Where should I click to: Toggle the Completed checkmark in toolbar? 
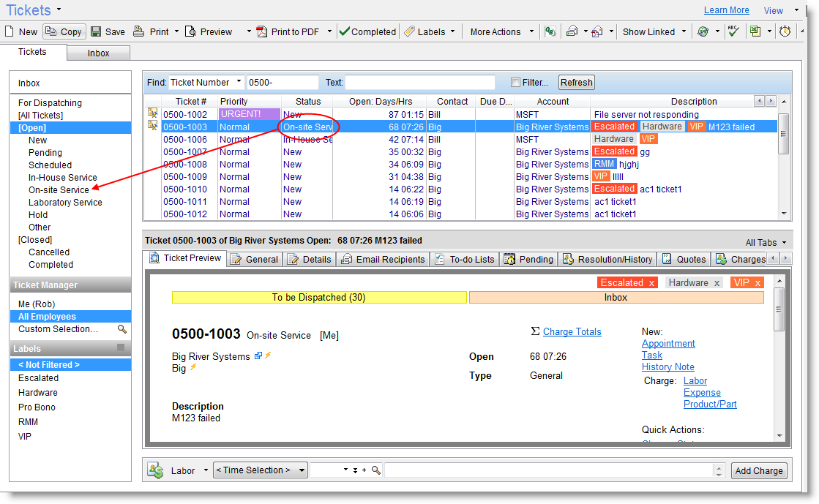pos(345,31)
